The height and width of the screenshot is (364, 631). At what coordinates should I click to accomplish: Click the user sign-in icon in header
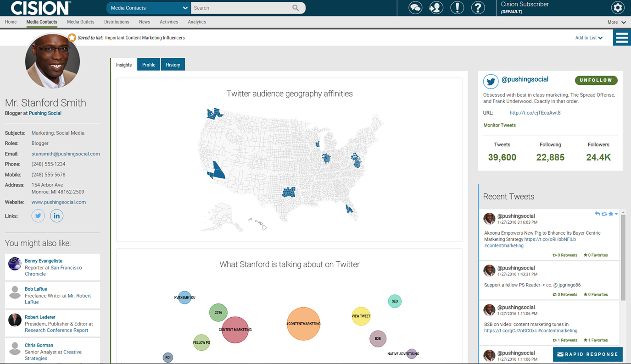pos(436,8)
